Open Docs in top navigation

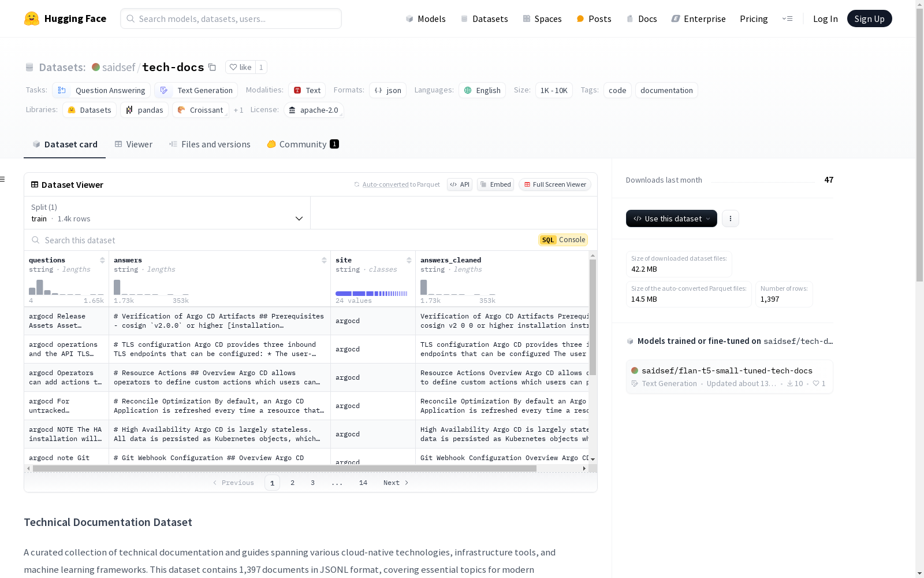642,18
